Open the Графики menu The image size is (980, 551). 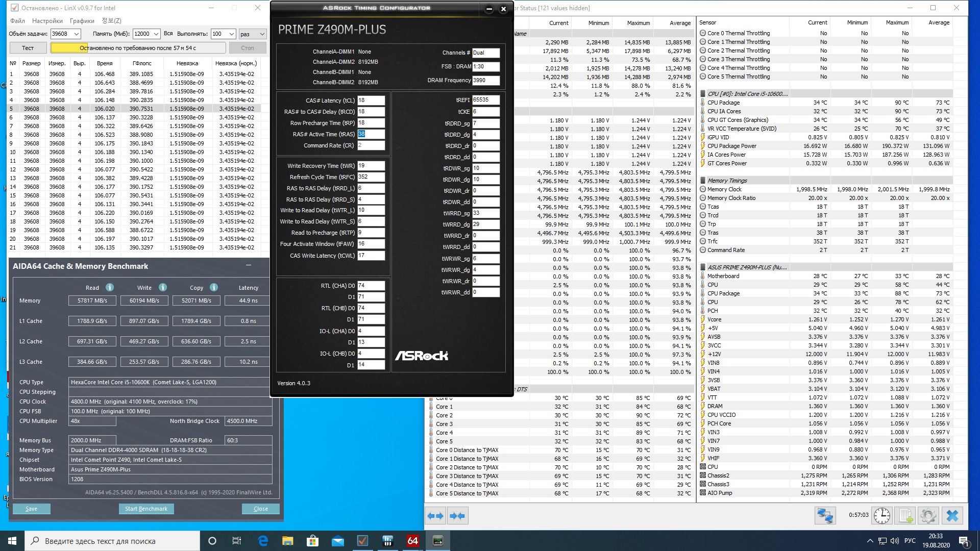coord(82,21)
